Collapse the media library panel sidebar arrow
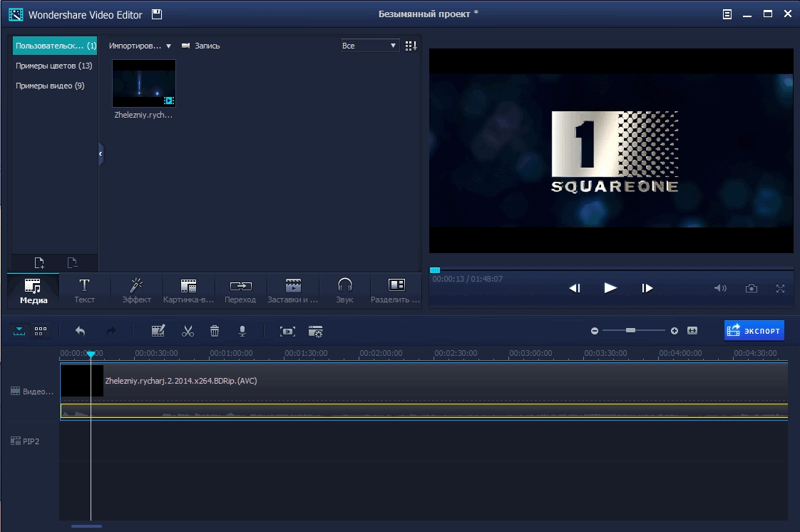 tap(101, 153)
